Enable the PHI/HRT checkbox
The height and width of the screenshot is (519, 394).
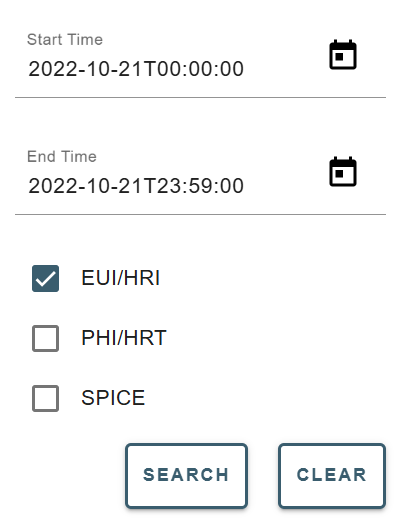point(45,338)
